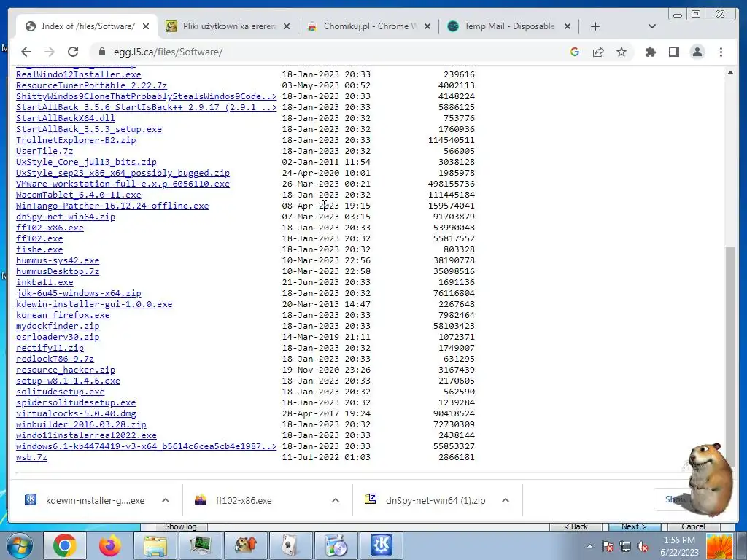Toggle the Chrome side panel icon
The image size is (747, 560).
point(673,52)
